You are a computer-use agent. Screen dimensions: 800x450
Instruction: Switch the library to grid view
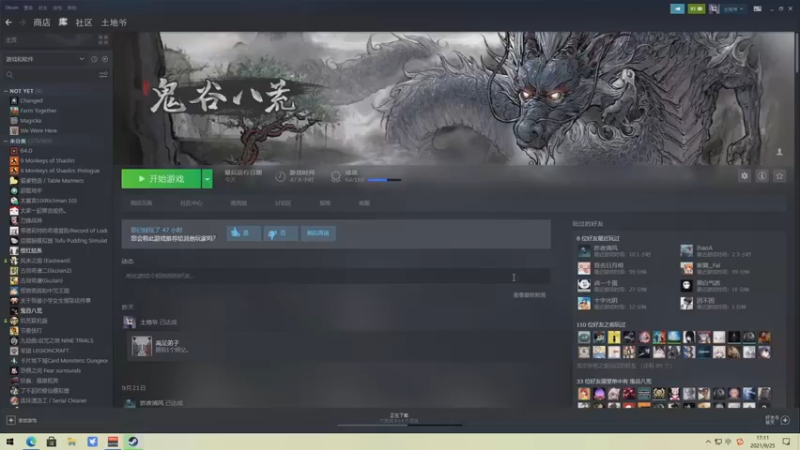click(103, 40)
